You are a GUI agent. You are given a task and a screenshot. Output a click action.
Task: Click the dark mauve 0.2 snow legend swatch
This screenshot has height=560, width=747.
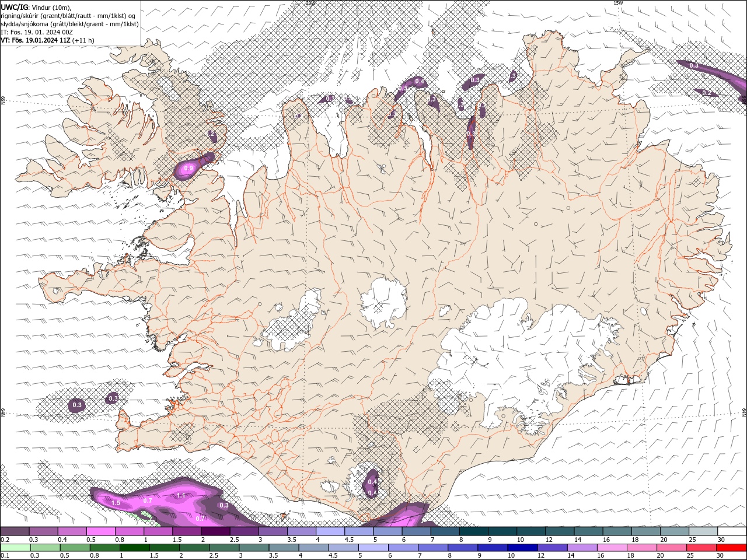(15, 531)
